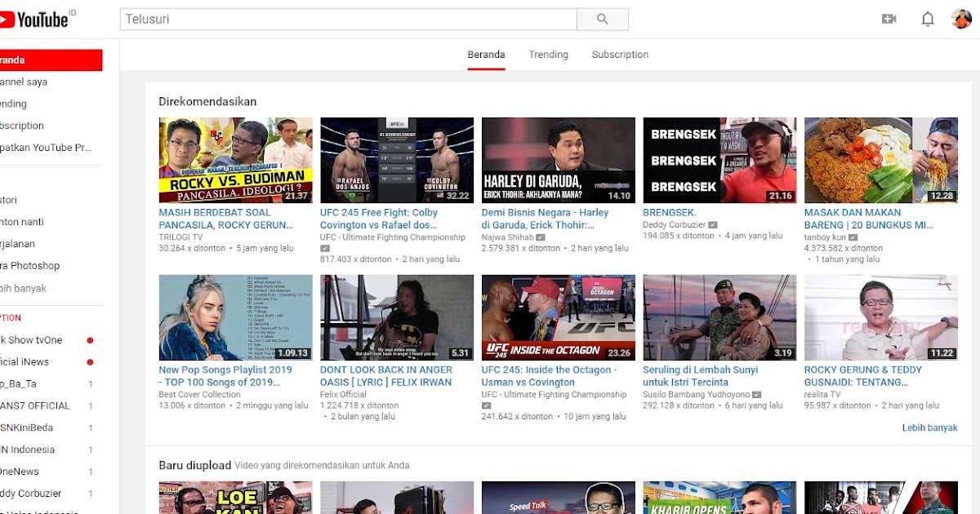Switch to the Subscription tab
The height and width of the screenshot is (514, 980).
tap(620, 55)
